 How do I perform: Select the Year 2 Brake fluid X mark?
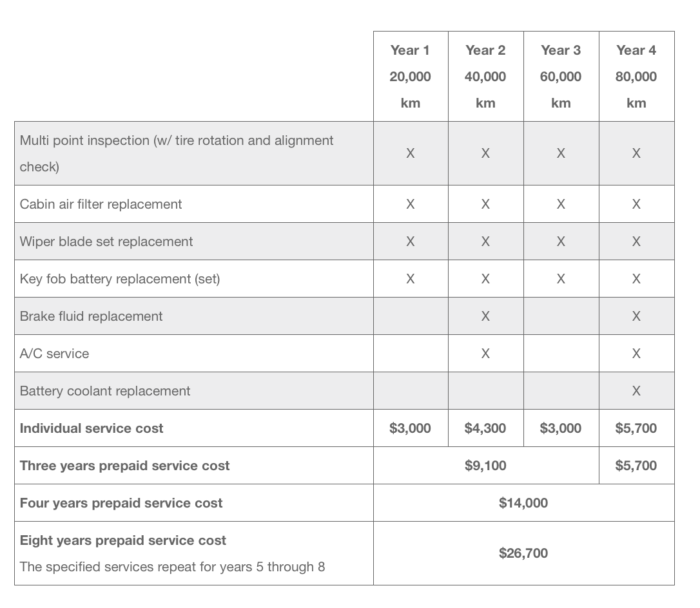tap(485, 316)
